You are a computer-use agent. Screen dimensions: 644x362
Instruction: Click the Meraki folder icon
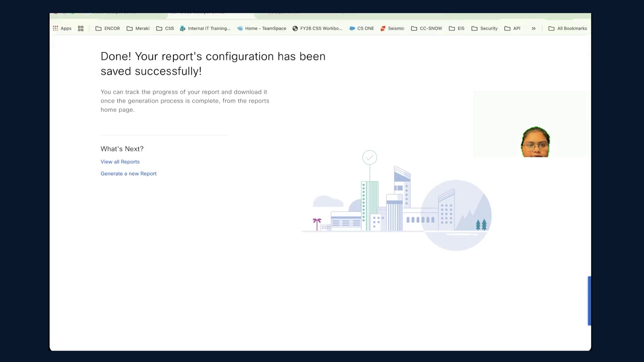(x=129, y=28)
